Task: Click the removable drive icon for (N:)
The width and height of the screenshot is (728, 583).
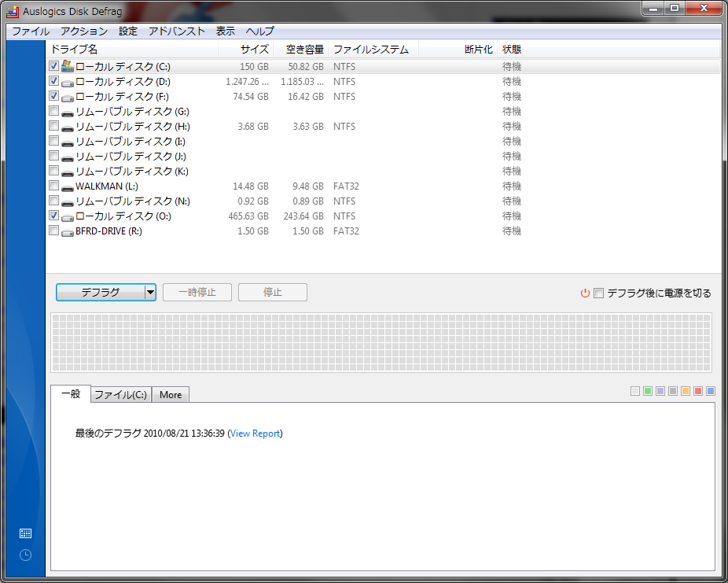Action: click(x=68, y=202)
